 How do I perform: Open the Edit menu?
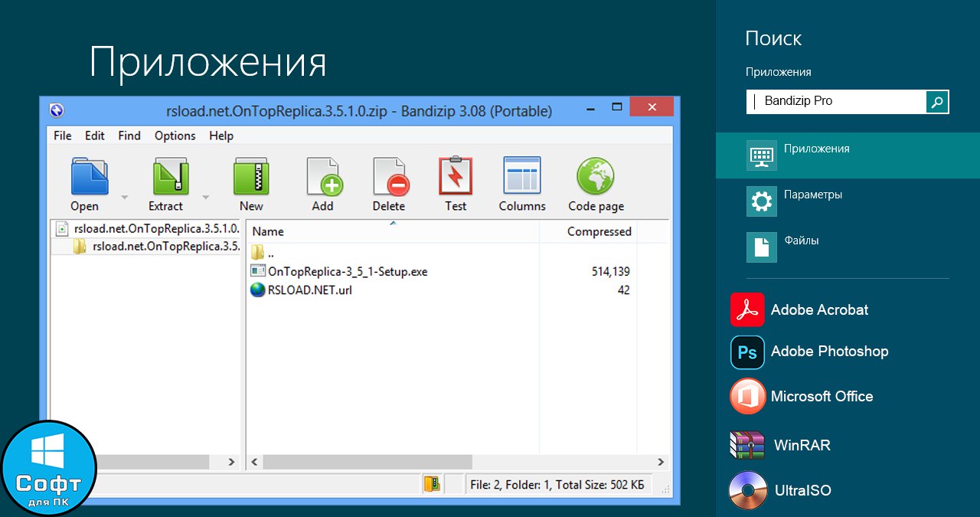(95, 136)
